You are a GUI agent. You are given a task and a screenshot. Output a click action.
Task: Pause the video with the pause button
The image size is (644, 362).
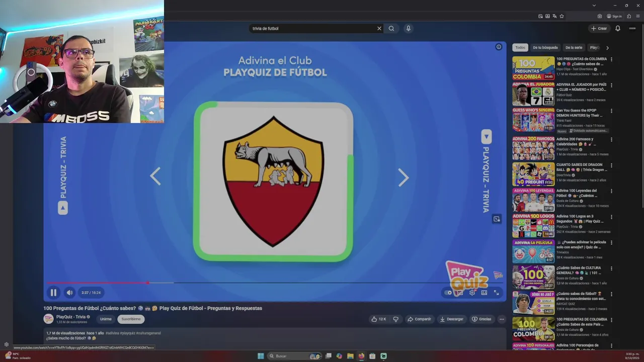tap(53, 293)
